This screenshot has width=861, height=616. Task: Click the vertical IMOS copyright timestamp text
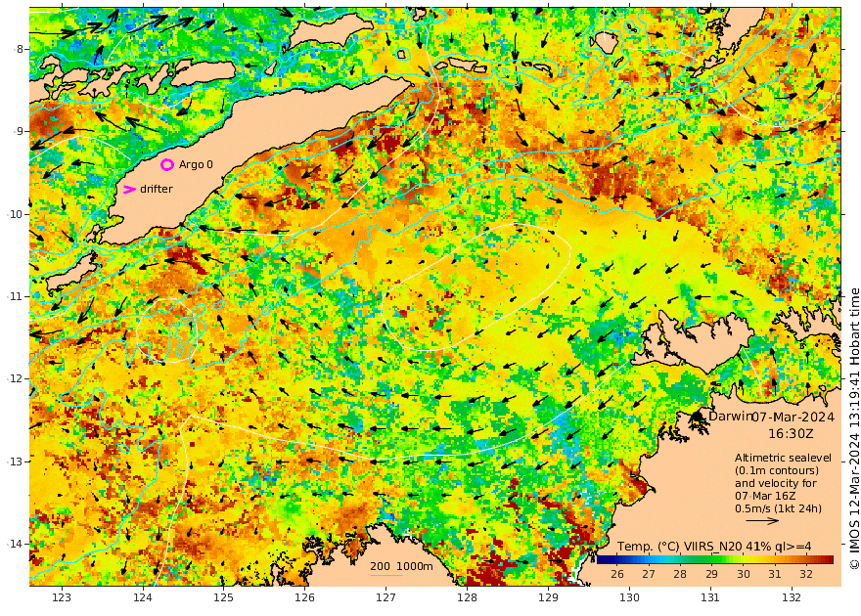[854, 428]
